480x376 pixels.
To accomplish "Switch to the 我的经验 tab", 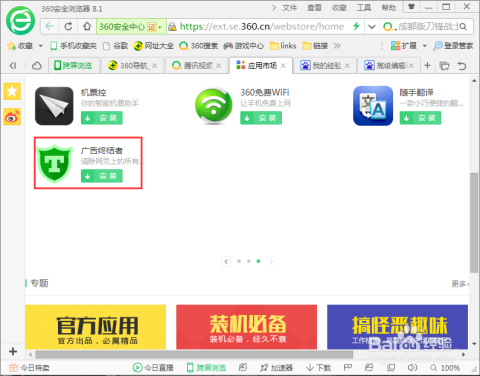I will [325, 66].
